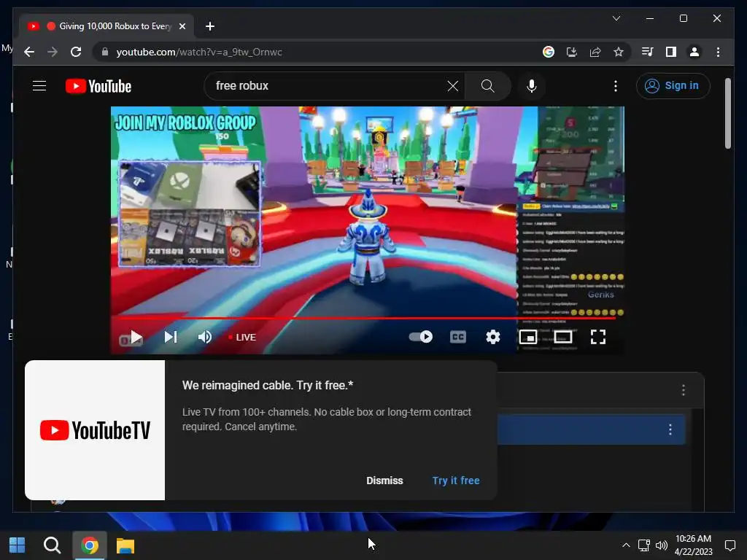Select the 'Giving 10,000 Robux' tab
The image size is (747, 560).
[x=107, y=26]
